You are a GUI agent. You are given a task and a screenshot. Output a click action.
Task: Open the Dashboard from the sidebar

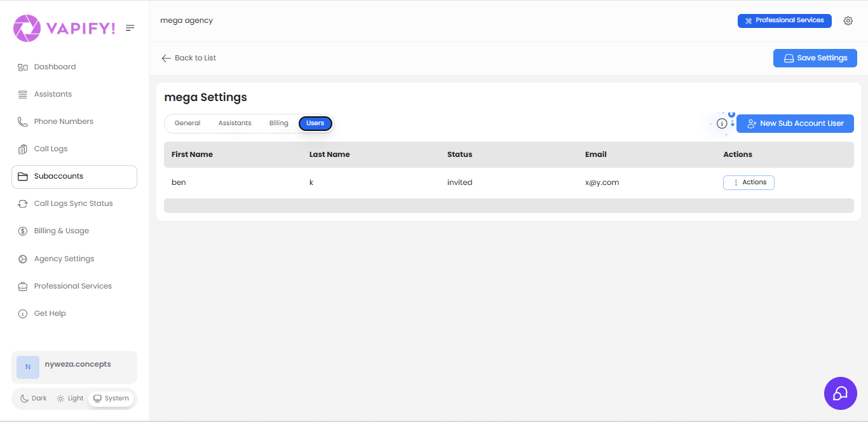56,66
